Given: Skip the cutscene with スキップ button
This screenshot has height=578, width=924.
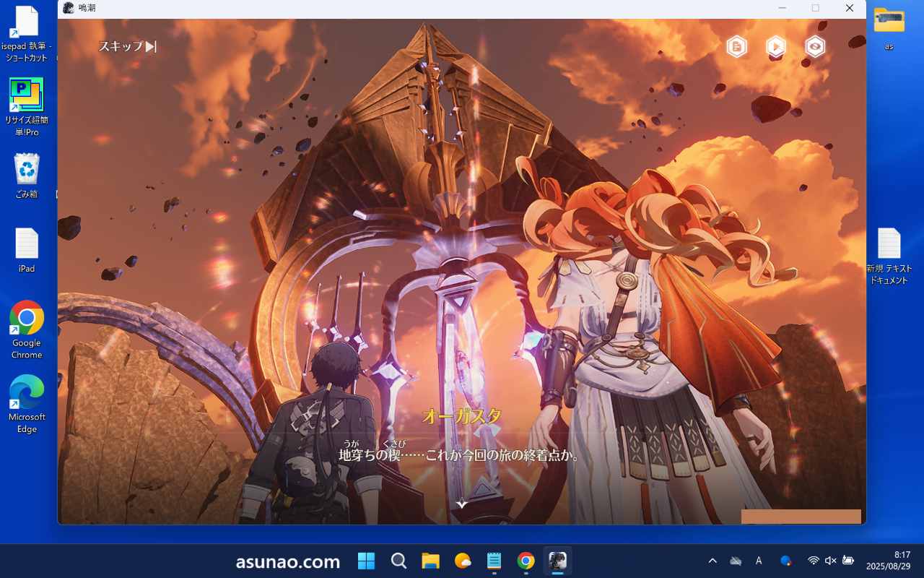Looking at the screenshot, I should click(127, 46).
